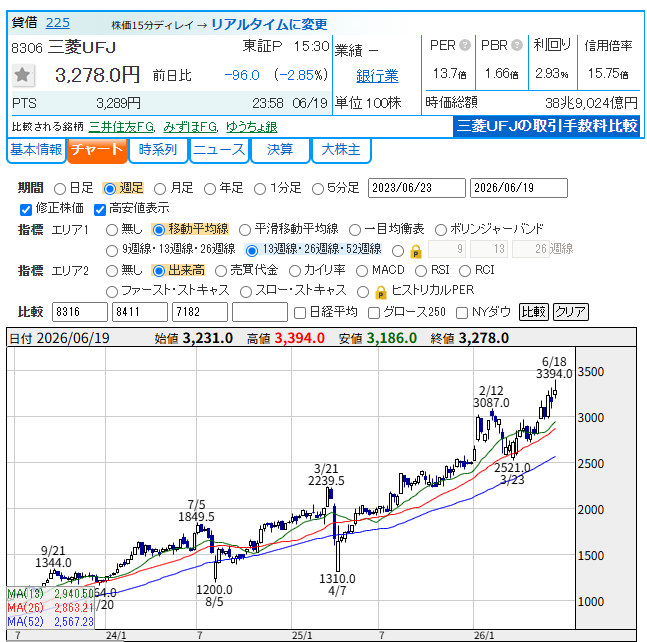The image size is (647, 642).
Task: Choose 13週線・26週線・52週線 option
Action: (x=252, y=250)
